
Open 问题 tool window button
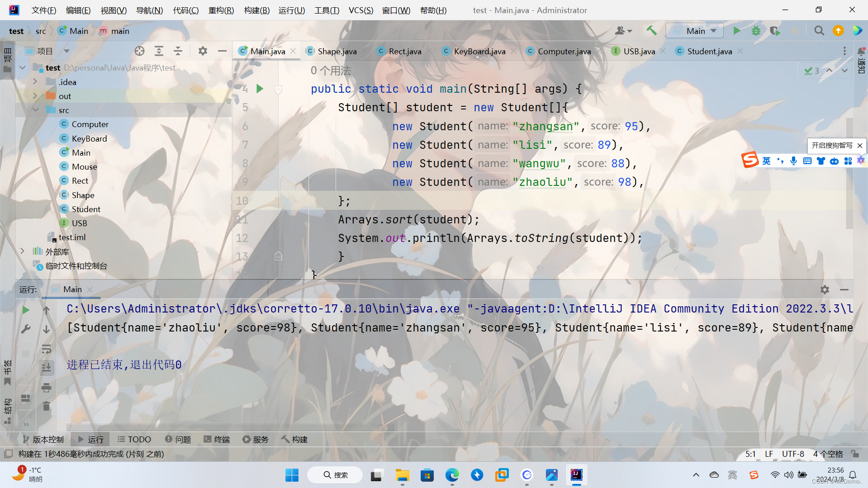click(x=178, y=439)
